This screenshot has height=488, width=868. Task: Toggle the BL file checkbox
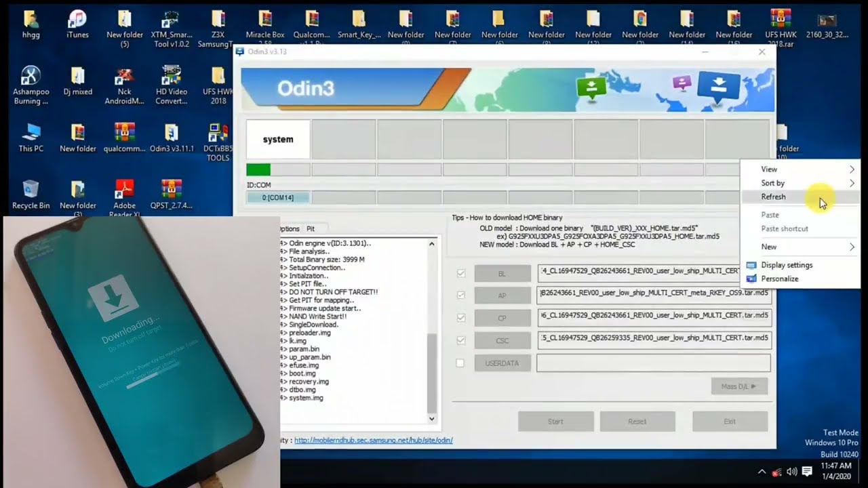click(x=461, y=273)
